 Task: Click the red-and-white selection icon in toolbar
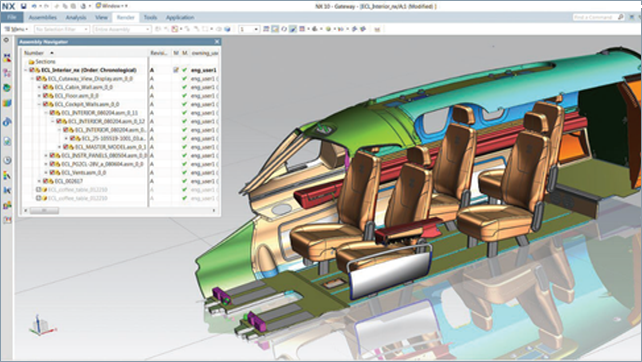click(x=175, y=29)
